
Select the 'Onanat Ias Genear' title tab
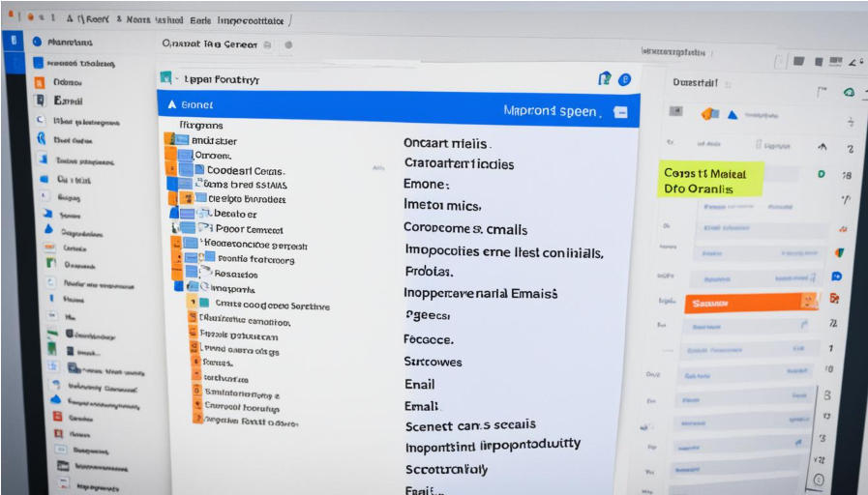click(x=210, y=44)
